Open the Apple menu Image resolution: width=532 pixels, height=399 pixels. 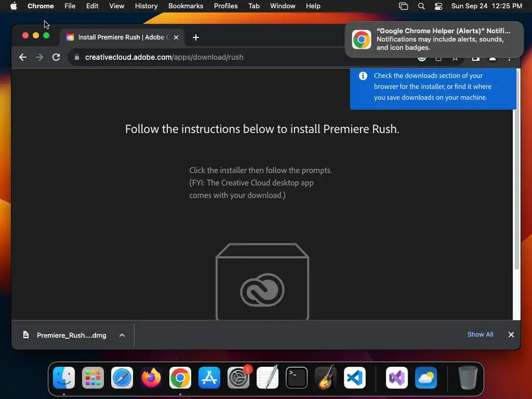(x=14, y=6)
